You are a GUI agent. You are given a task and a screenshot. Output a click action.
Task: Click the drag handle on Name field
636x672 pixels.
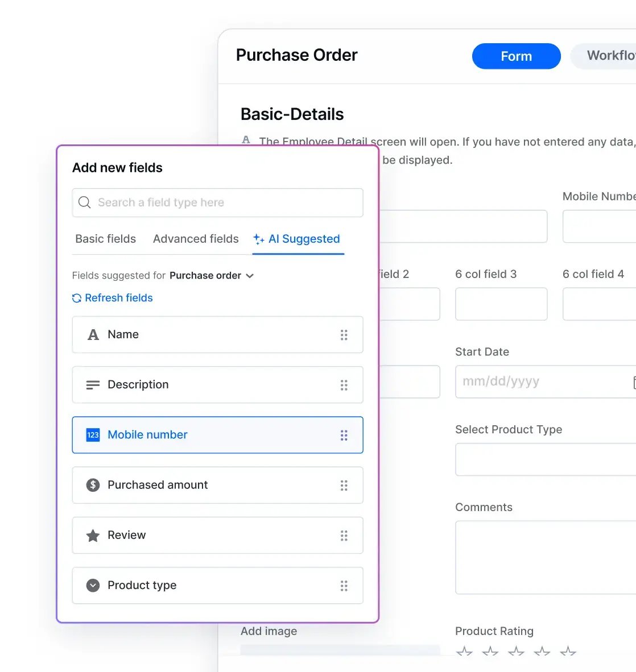344,335
